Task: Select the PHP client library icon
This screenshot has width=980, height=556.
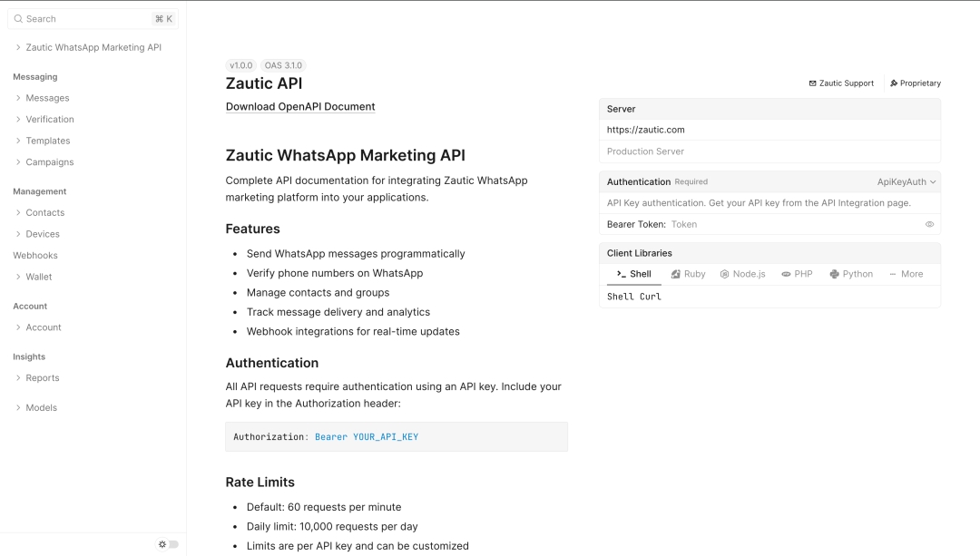Action: [x=786, y=274]
